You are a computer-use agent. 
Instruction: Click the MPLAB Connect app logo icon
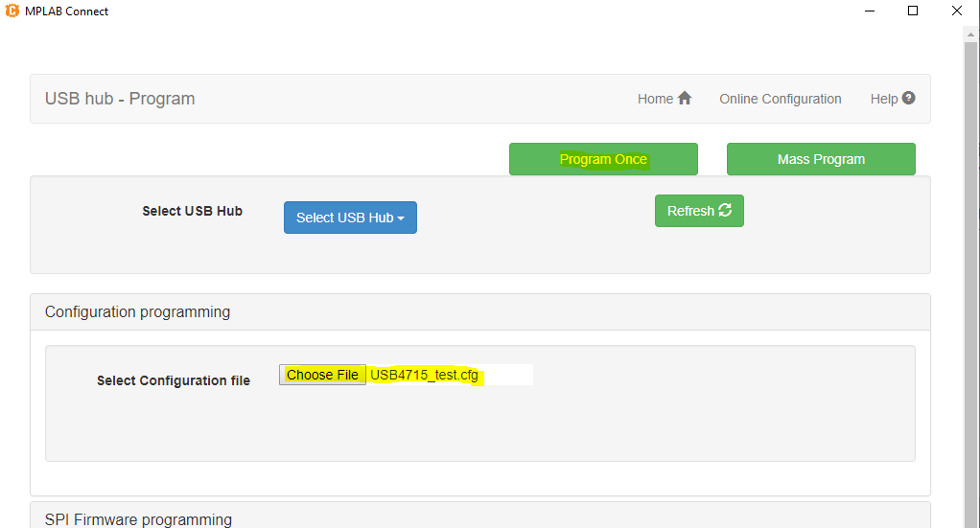click(12, 11)
